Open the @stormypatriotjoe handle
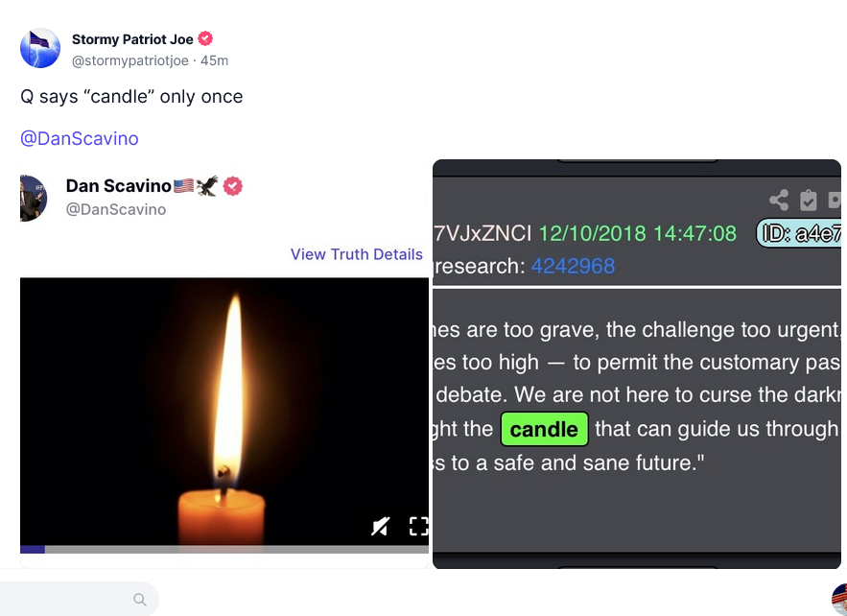This screenshot has width=847, height=616. (x=130, y=60)
